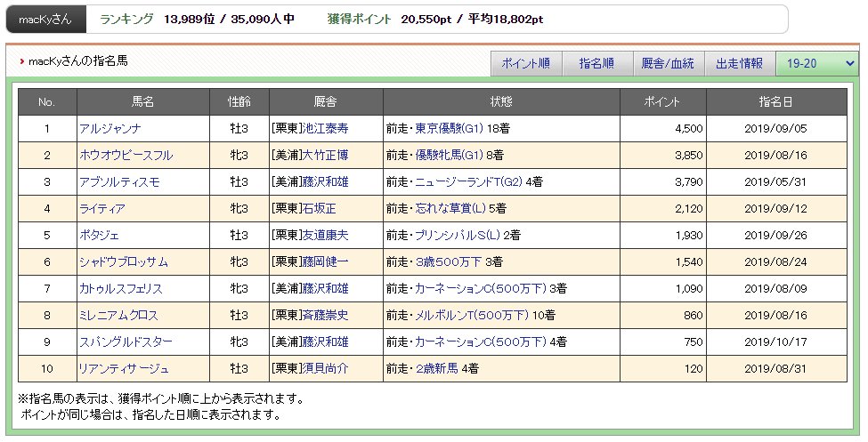The image size is (868, 442).
Task: Click the ポイント column header
Action: click(662, 101)
